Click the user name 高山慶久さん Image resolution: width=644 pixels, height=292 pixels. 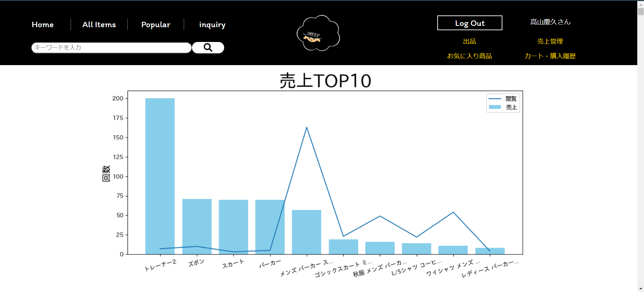coord(550,22)
